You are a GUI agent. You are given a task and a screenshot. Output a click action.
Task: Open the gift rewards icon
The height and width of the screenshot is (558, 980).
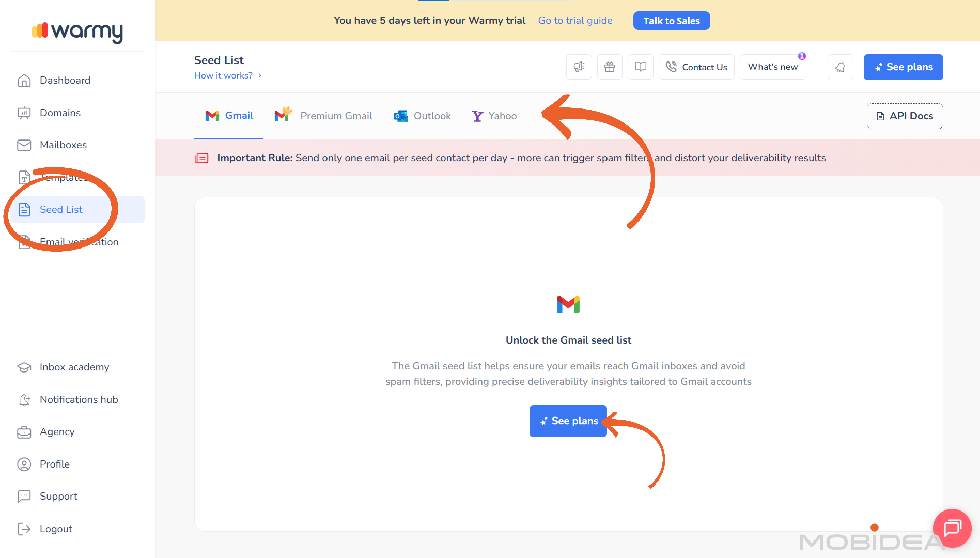[x=610, y=67]
